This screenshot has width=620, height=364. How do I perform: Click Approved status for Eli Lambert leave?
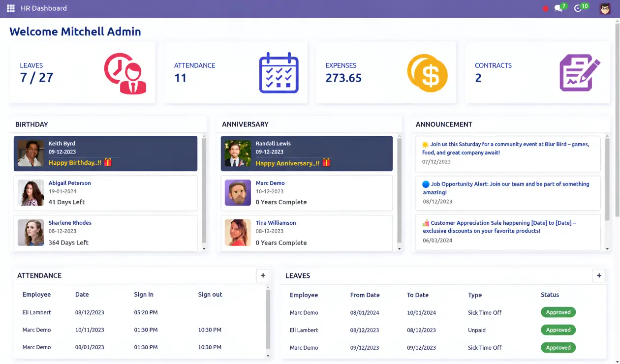tap(558, 330)
